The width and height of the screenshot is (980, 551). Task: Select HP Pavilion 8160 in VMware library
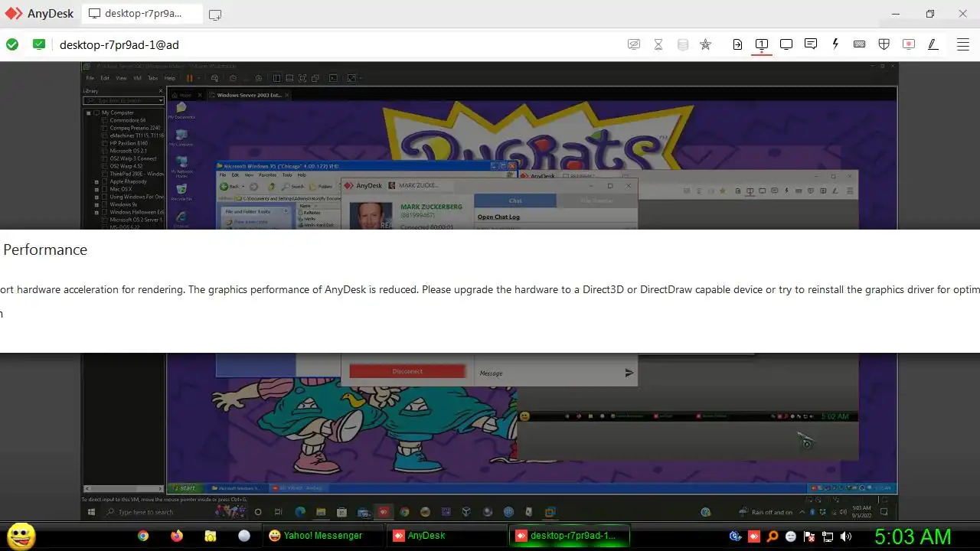click(x=129, y=143)
